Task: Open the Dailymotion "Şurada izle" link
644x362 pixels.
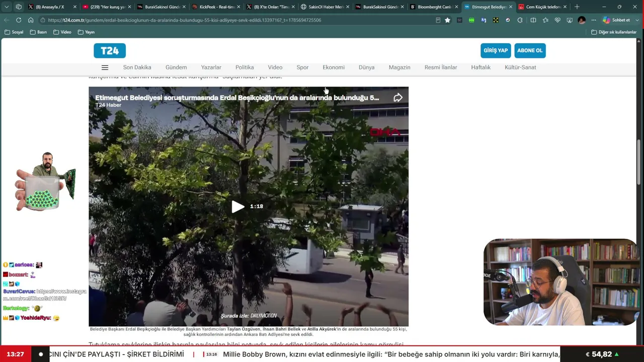Action: click(249, 316)
